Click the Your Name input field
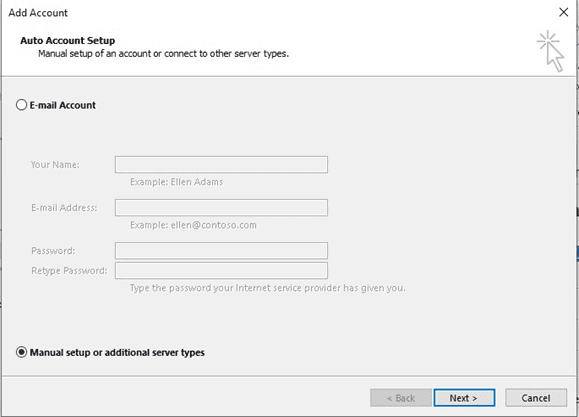 click(221, 164)
